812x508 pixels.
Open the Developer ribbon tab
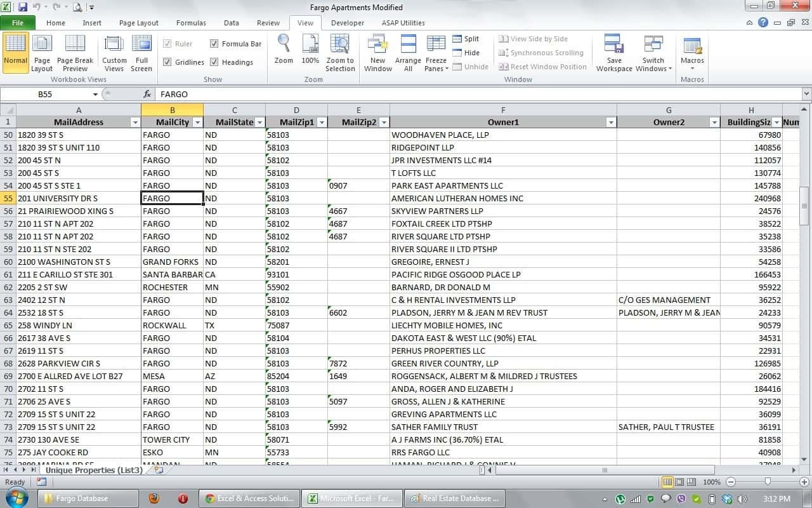347,22
